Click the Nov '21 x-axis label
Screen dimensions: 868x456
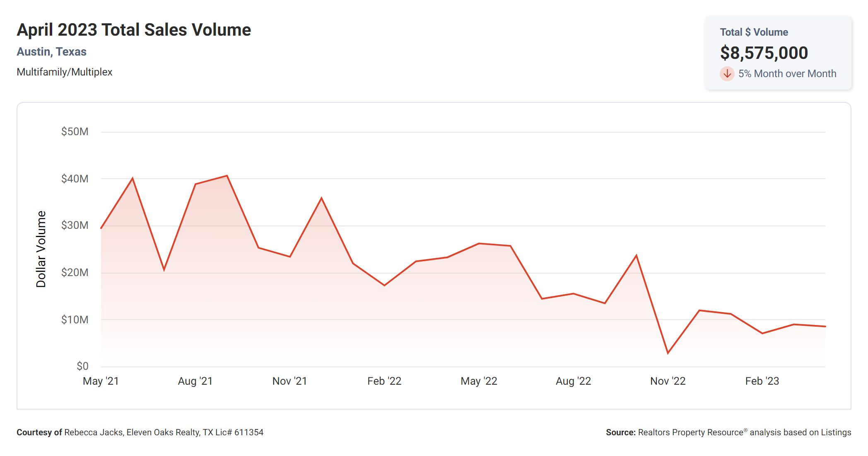tap(289, 381)
